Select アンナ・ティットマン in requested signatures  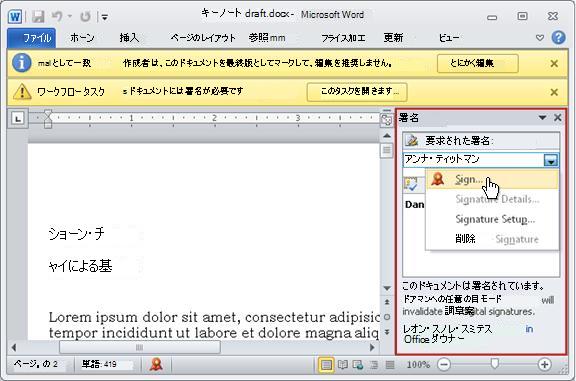point(473,159)
